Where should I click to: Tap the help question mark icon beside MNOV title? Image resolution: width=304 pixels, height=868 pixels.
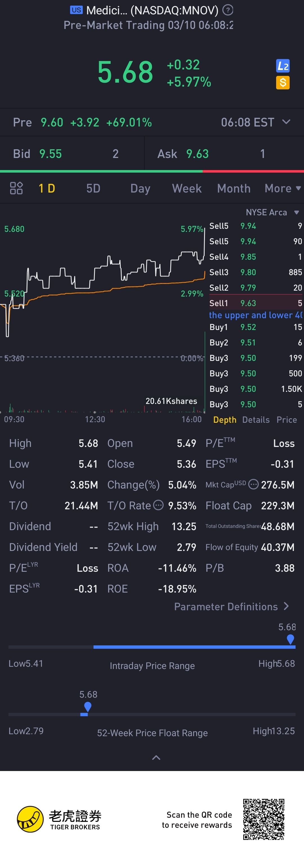228,10
